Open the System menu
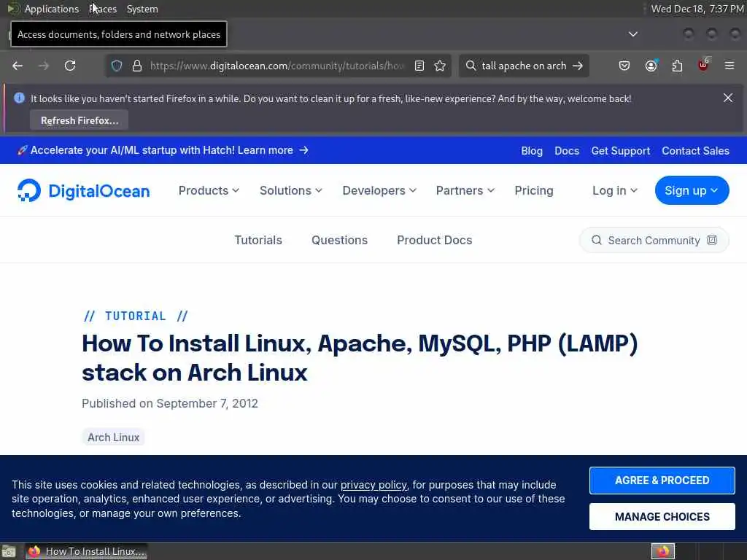 (142, 9)
